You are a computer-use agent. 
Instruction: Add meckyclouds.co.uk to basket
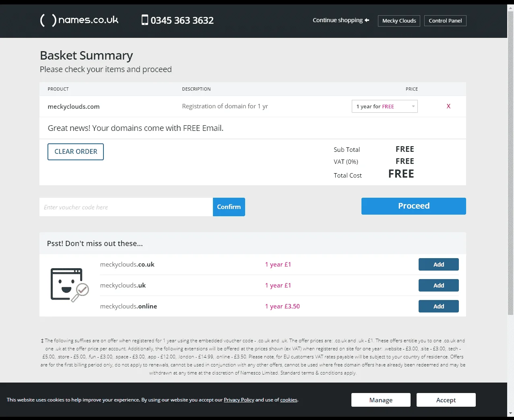click(x=439, y=265)
